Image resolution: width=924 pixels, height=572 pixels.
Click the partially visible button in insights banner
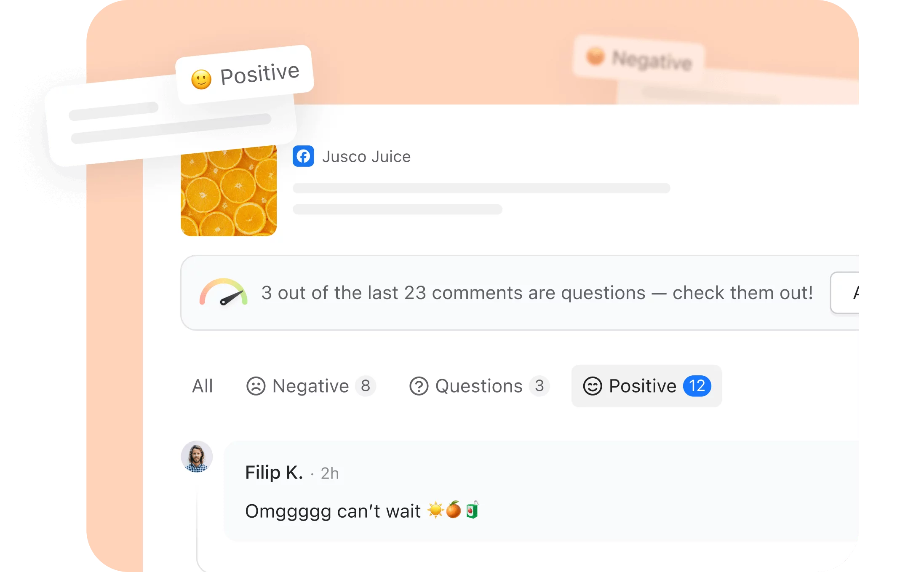pos(844,293)
